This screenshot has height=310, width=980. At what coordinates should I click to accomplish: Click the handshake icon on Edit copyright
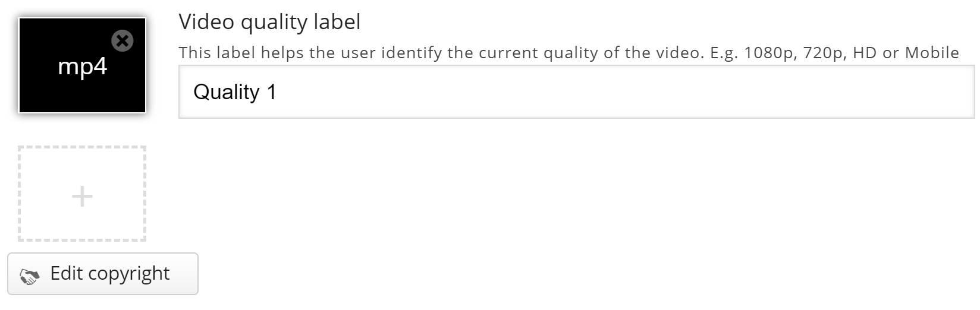29,276
